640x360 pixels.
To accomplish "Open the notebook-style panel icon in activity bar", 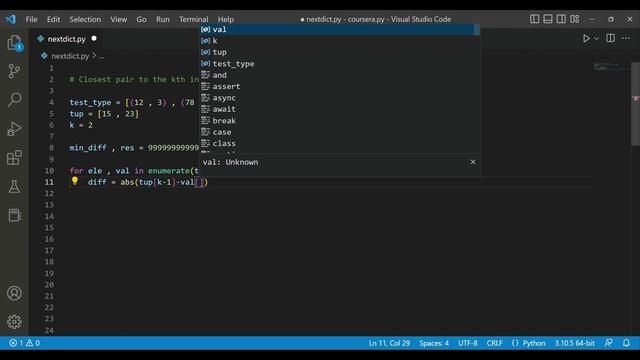I will click(x=14, y=215).
